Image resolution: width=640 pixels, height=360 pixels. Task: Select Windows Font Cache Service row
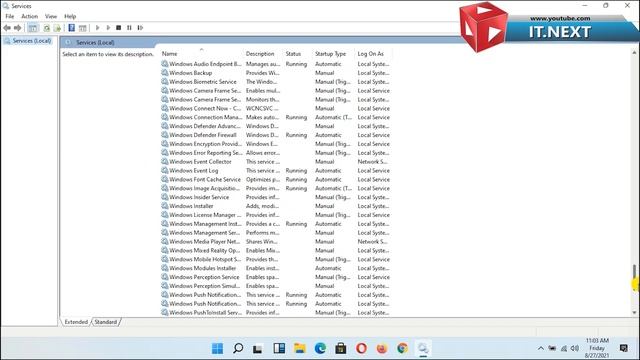coord(276,179)
